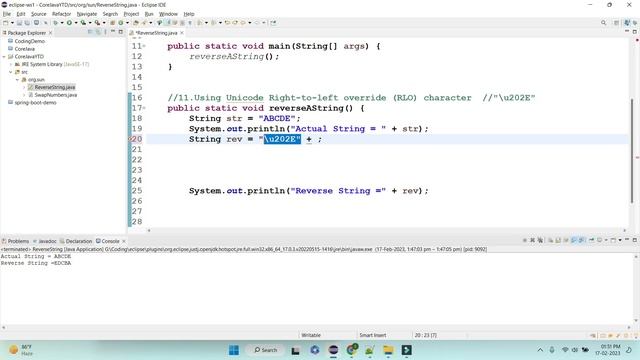Open the Source menu
640x360 pixels.
[39, 14]
